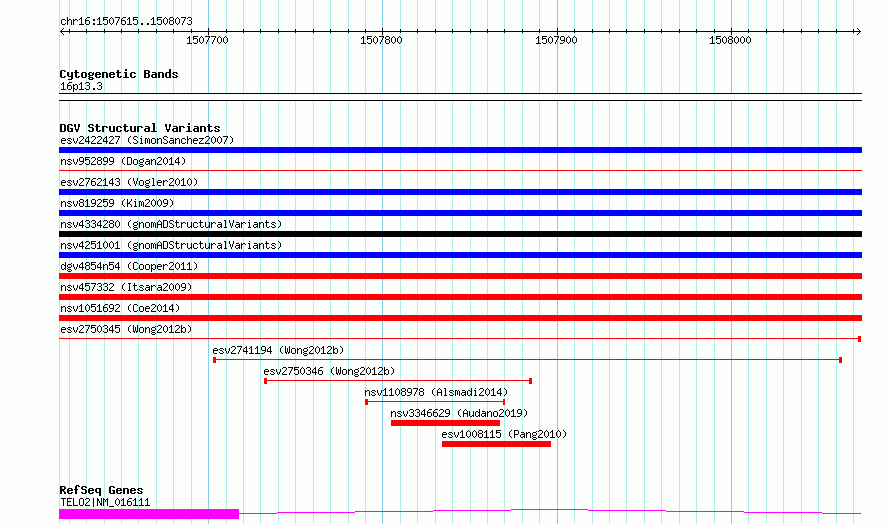The image size is (890, 524).
Task: Select the nsv4334280 (gnomADStructuralVariants) label
Action: pos(171,224)
